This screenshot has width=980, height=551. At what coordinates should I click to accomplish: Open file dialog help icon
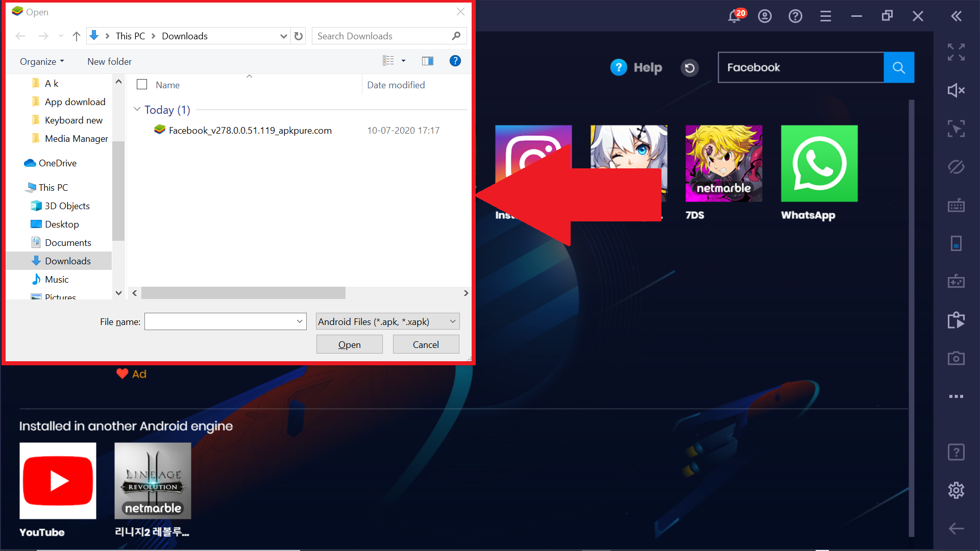point(455,61)
